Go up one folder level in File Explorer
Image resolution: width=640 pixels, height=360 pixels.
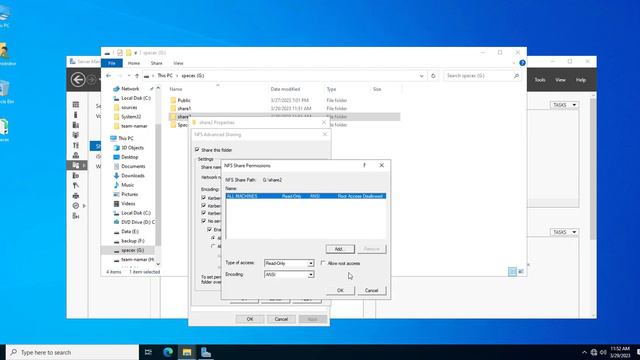(137, 76)
